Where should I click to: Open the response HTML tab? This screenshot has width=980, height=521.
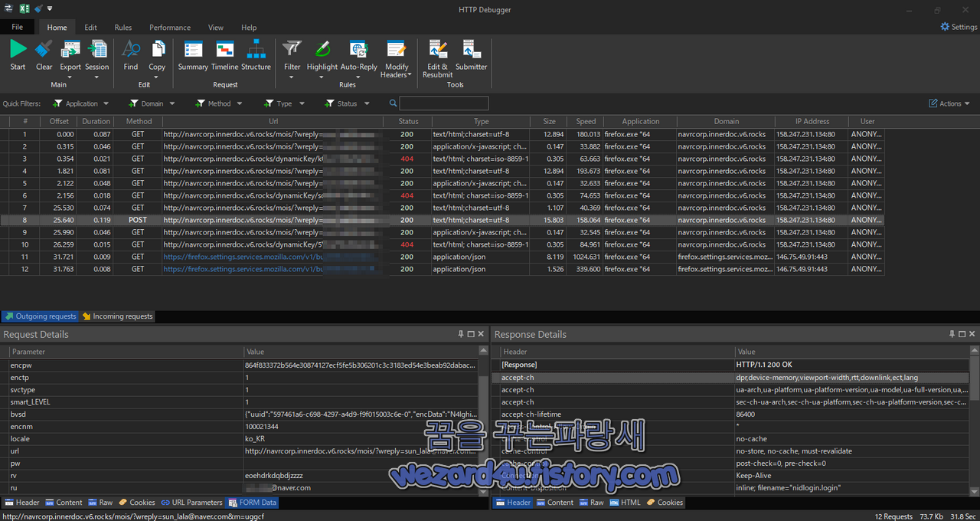pos(625,503)
